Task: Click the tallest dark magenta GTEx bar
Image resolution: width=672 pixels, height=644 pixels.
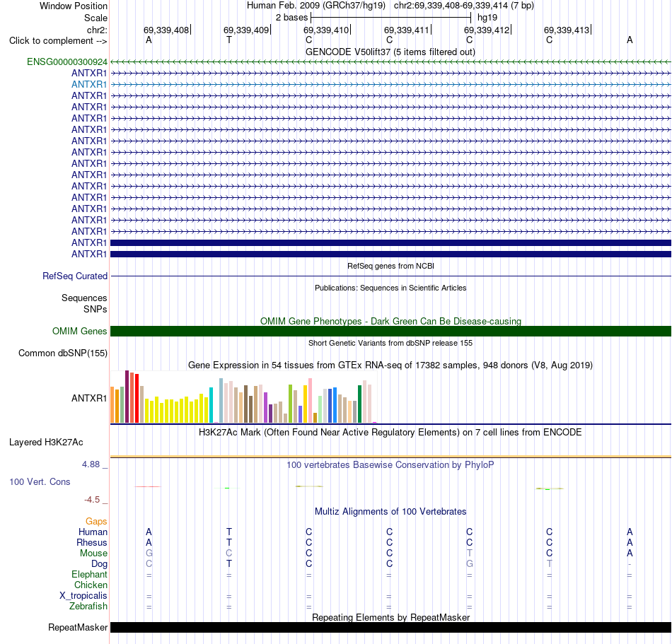Action: point(127,397)
